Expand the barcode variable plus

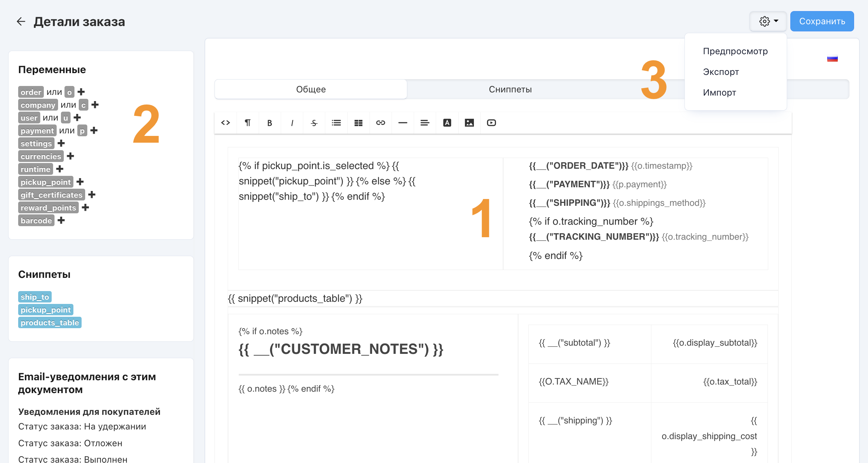(61, 220)
